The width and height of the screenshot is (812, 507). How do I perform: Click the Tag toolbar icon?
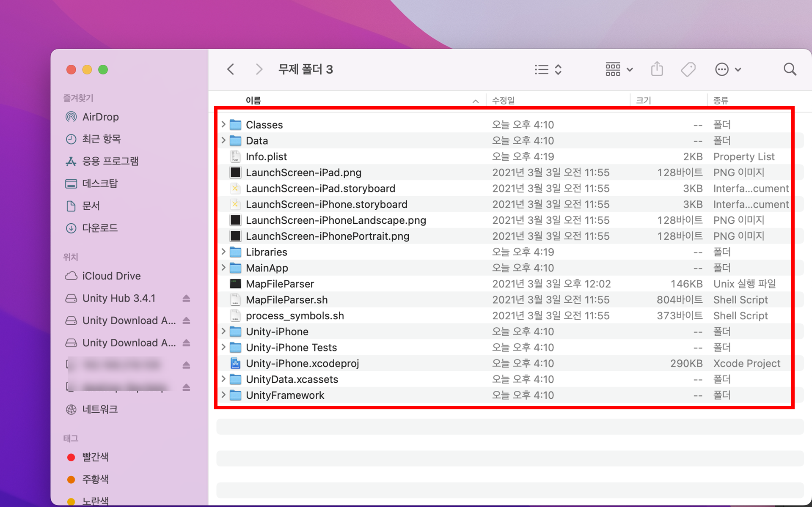click(x=688, y=69)
